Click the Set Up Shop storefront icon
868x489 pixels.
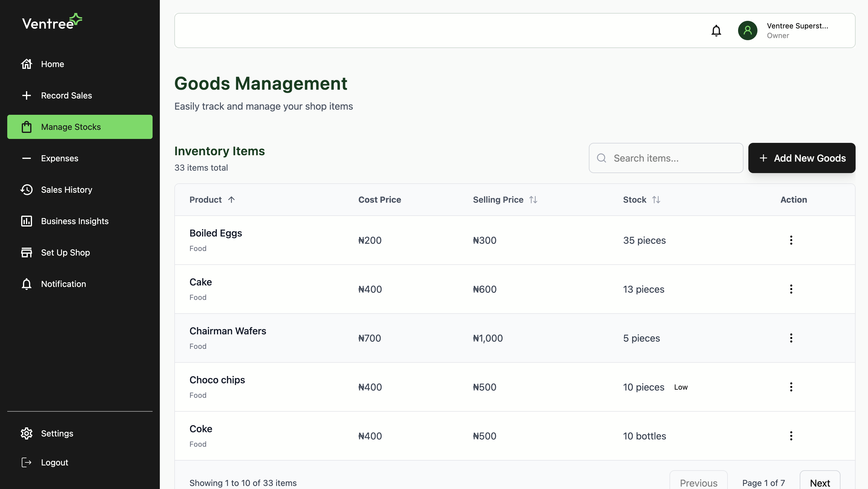point(27,252)
